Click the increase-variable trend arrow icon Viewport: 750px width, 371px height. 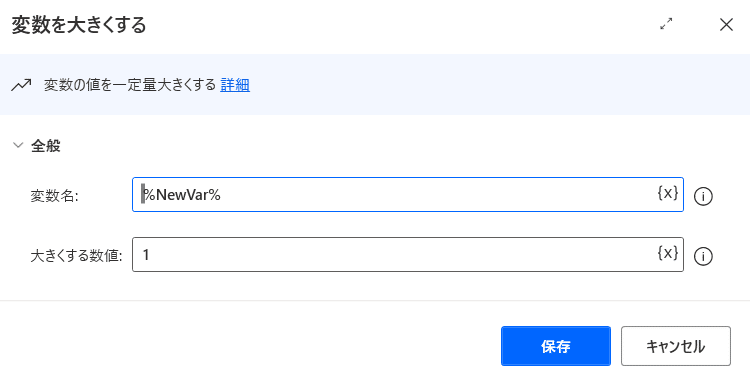pyautogui.click(x=22, y=86)
